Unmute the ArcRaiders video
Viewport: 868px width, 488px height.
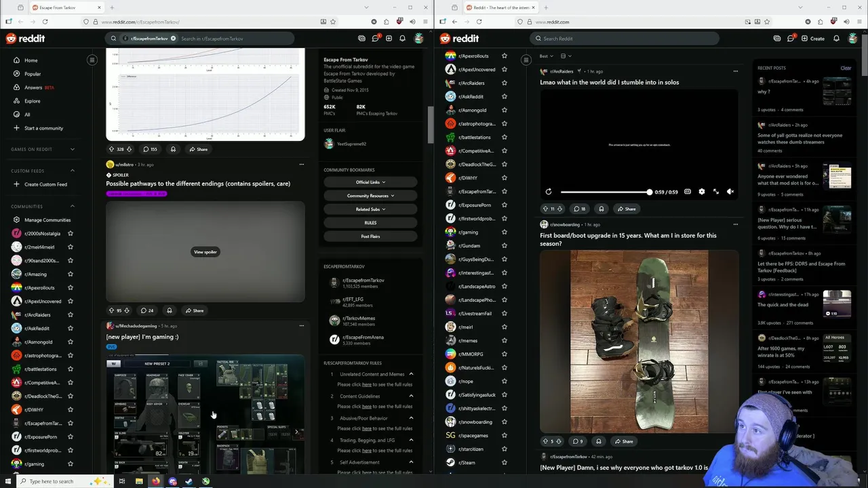[x=730, y=192]
